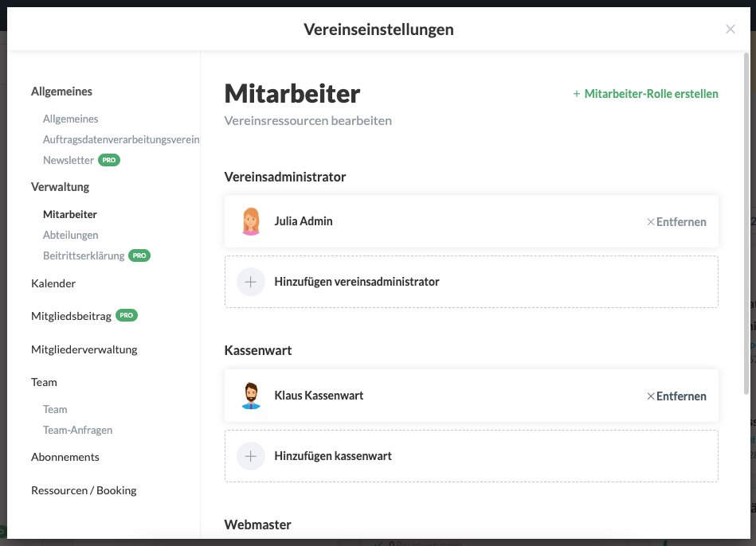The width and height of the screenshot is (756, 546).
Task: Open the Kalender settings section
Action: 53,283
